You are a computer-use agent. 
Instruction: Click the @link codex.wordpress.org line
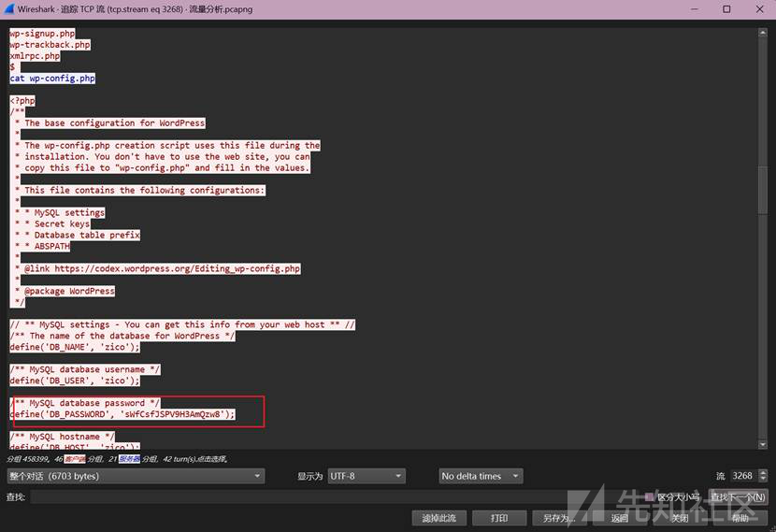(x=157, y=268)
